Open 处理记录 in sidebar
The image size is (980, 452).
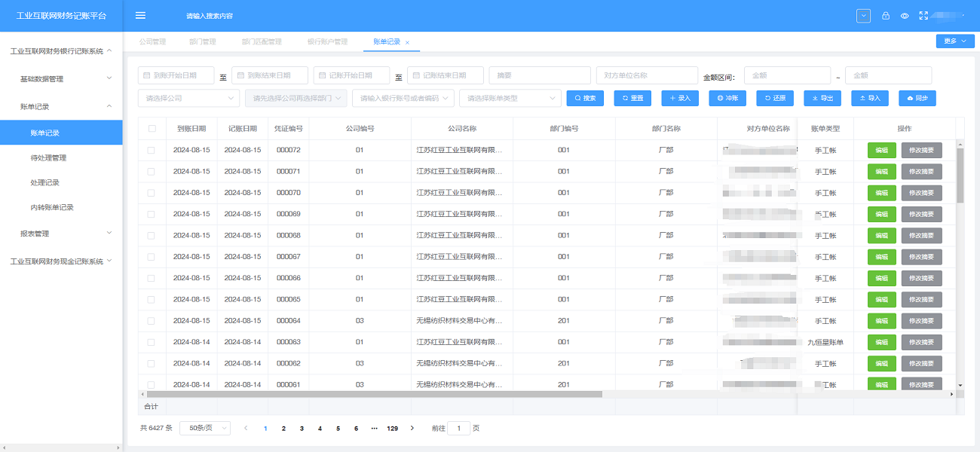[61, 182]
